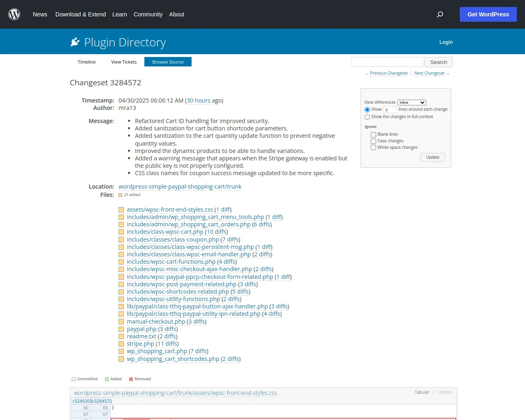Click the Plugin Directory title
Screen dimensions: 525x420
[x=125, y=42]
